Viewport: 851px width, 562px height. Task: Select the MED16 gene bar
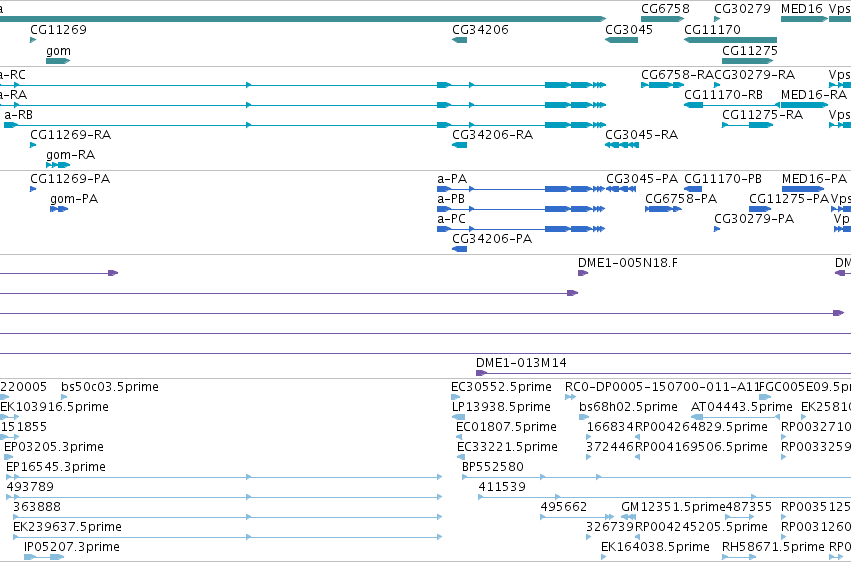click(804, 19)
